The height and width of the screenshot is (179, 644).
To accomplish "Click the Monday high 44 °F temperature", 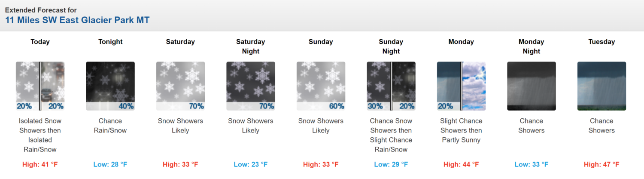I will [x=461, y=164].
